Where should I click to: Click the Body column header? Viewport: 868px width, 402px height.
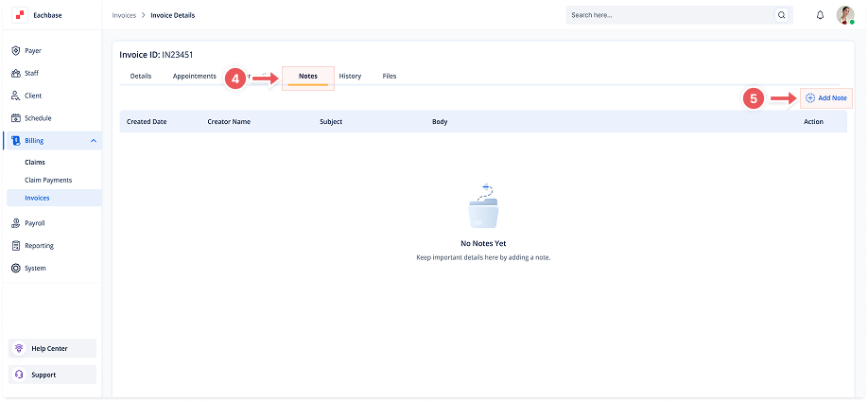click(x=440, y=121)
